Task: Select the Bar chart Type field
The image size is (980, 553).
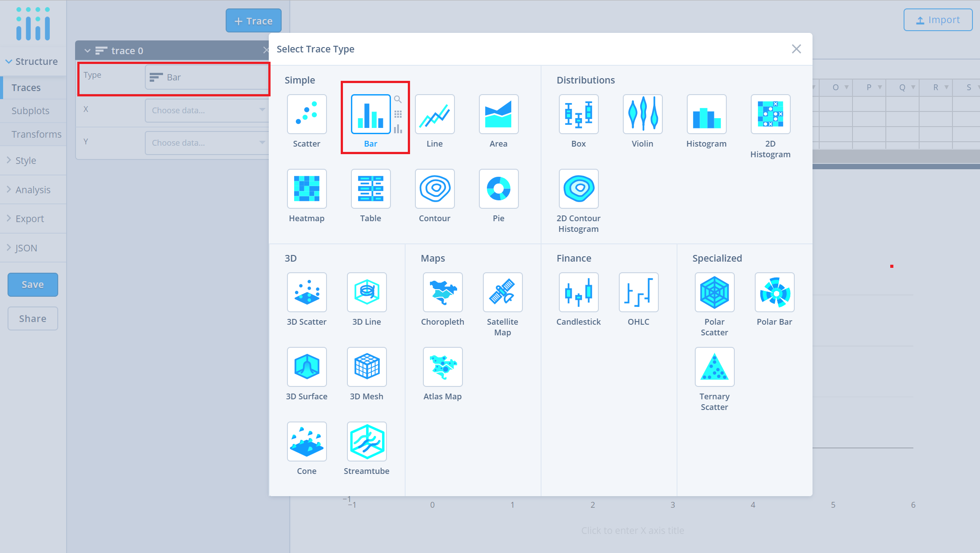Action: (x=206, y=77)
